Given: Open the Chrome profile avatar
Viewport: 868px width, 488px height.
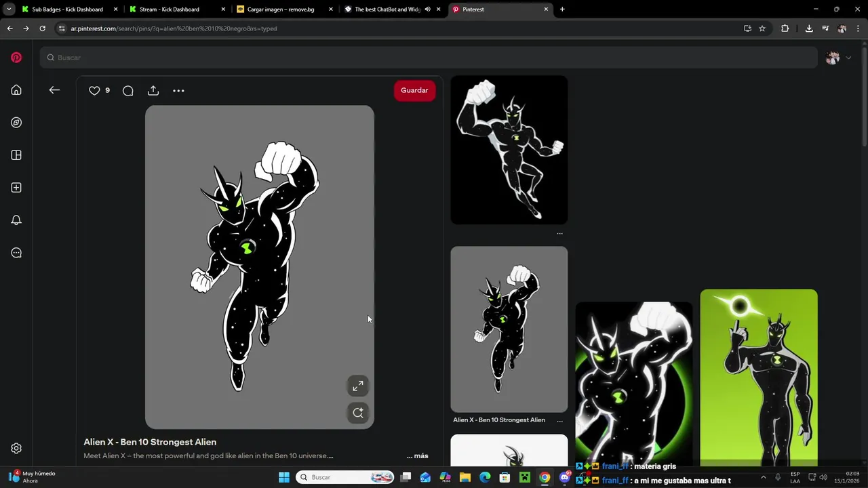Looking at the screenshot, I should pos(842,28).
